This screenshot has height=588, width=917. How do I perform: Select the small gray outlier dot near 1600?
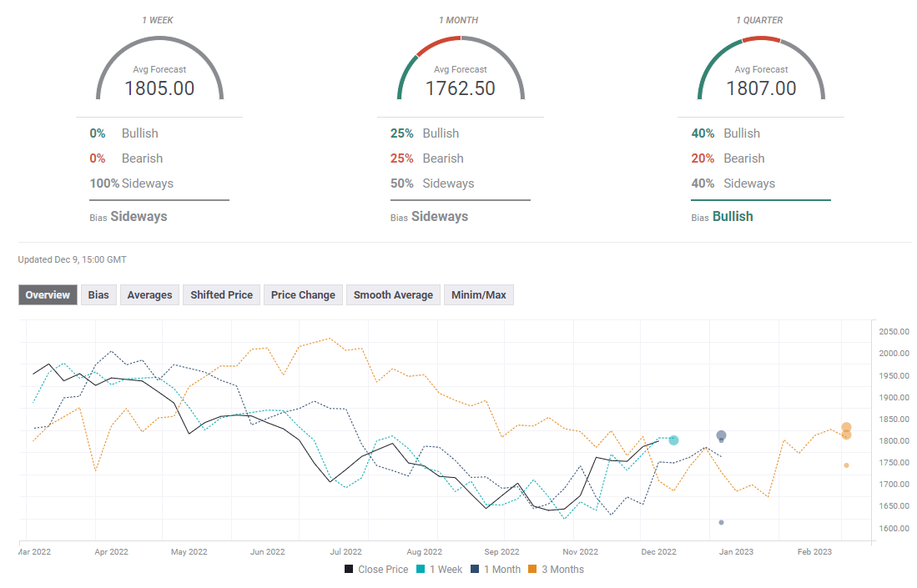[x=721, y=523]
